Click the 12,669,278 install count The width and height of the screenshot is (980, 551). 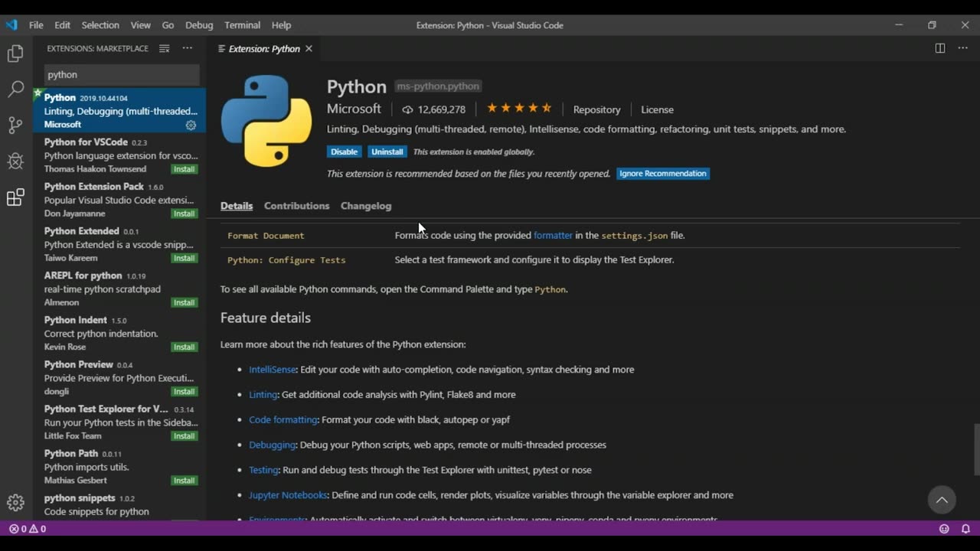tap(434, 109)
